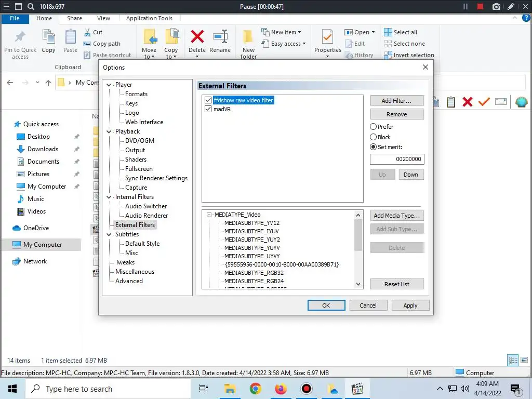Click media type list scrollbar down arrow
Screen dimensions: 532x399
(x=358, y=284)
